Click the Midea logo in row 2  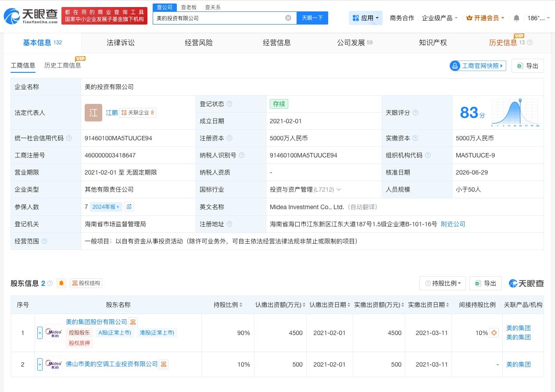pyautogui.click(x=54, y=364)
